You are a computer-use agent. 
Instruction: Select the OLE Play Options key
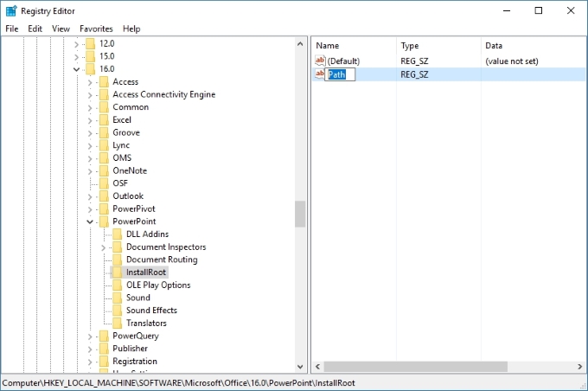tap(158, 285)
